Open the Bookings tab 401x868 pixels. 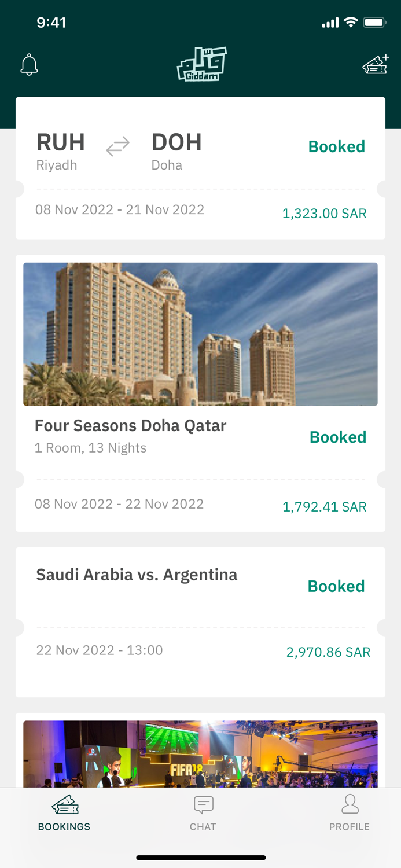pos(64,813)
